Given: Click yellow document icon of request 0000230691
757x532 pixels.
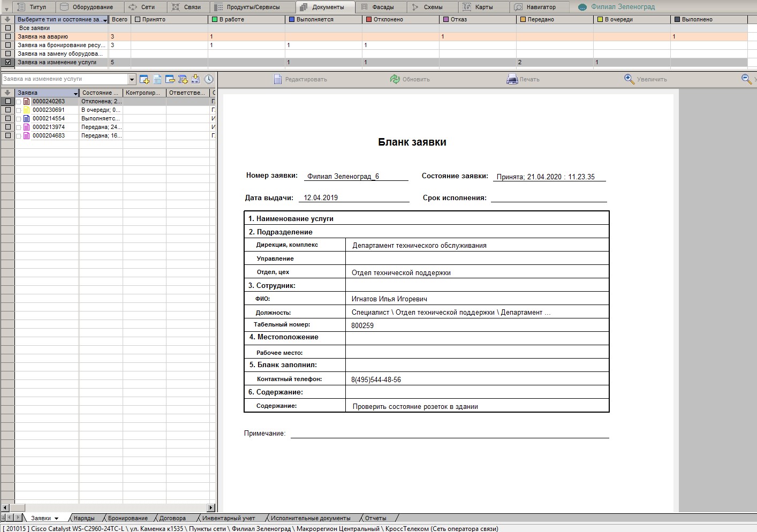Looking at the screenshot, I should (27, 110).
